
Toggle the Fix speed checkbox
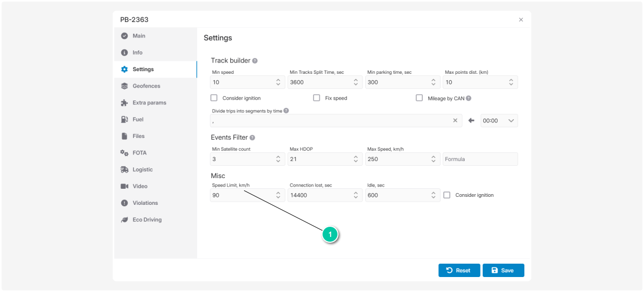(x=317, y=98)
